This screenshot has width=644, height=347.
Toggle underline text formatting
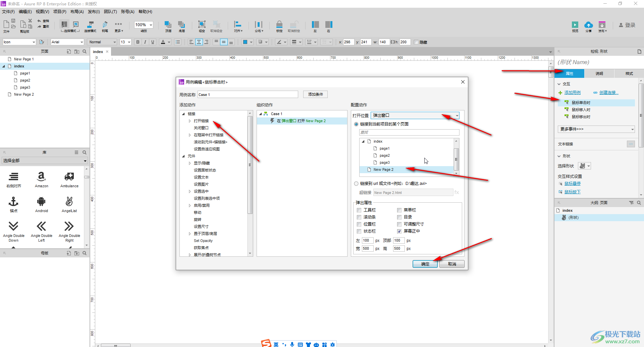(153, 42)
